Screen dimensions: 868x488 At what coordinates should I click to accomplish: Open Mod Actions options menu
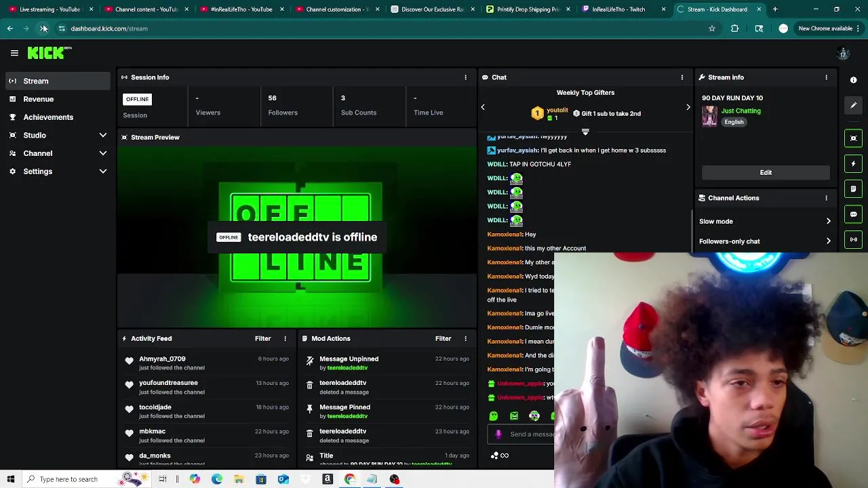(x=465, y=338)
